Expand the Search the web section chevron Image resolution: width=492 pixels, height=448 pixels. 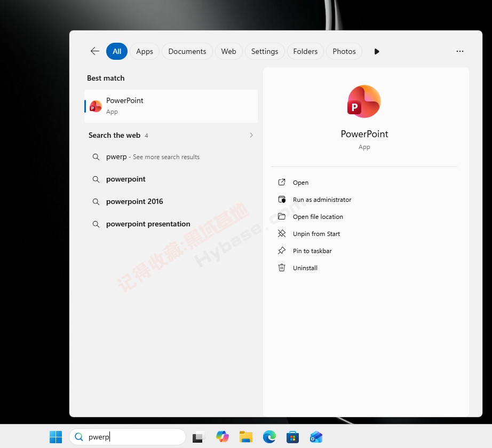click(251, 135)
